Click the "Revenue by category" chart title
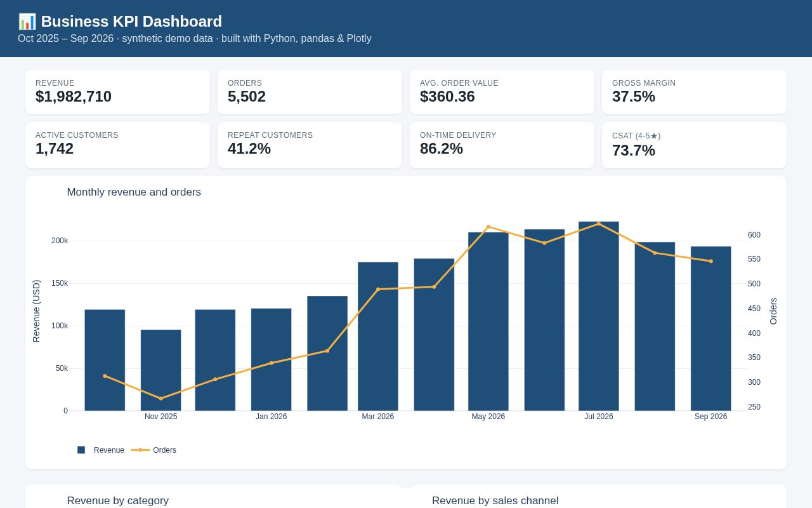 tap(118, 501)
